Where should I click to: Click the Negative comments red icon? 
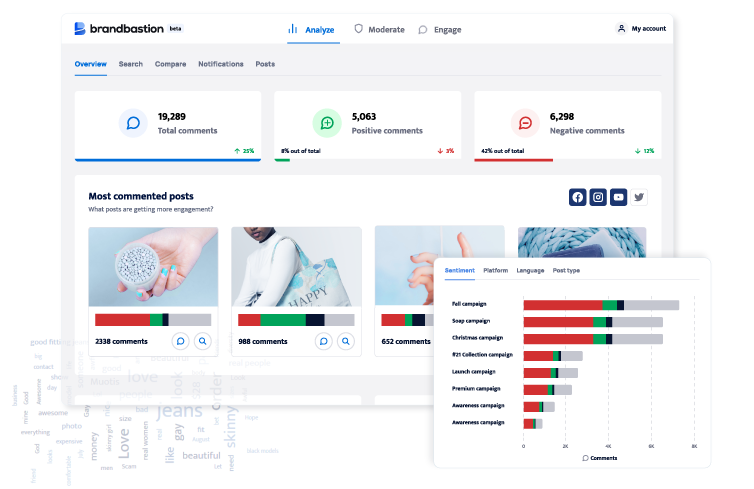click(x=525, y=123)
